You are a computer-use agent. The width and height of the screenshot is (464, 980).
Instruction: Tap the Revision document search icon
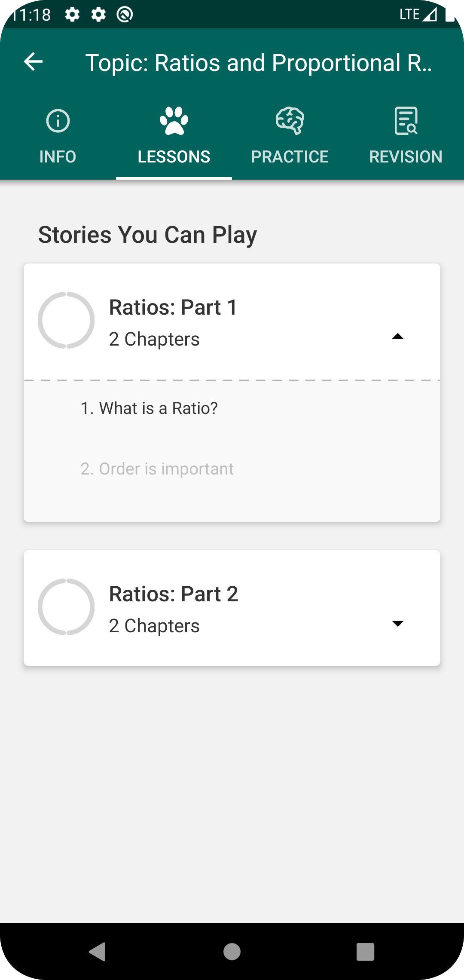tap(406, 121)
